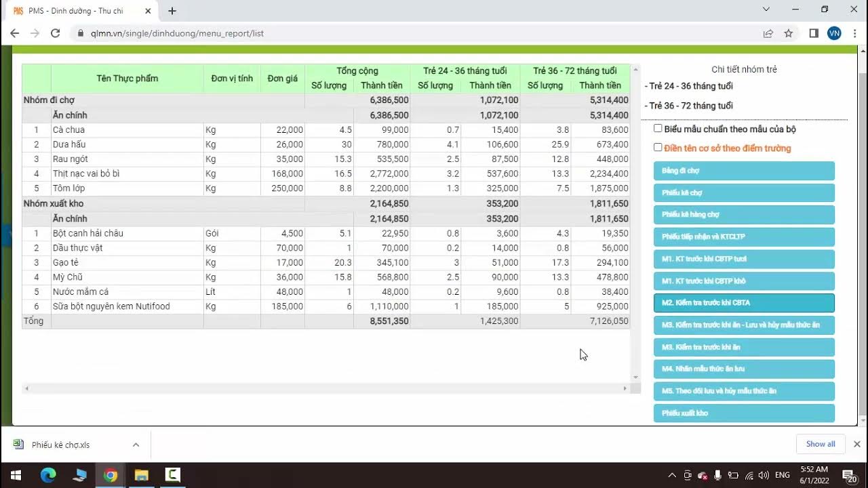The height and width of the screenshot is (488, 868).
Task: Click Phiếu kê hàng chợ button
Action: coord(744,215)
